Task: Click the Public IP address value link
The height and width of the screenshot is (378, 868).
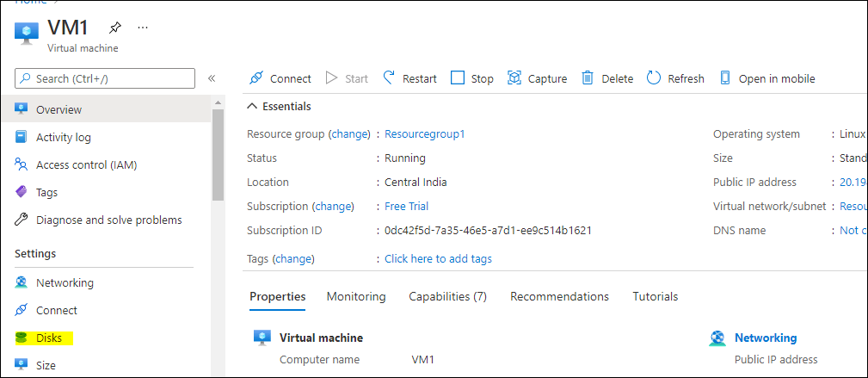Action: 853,182
